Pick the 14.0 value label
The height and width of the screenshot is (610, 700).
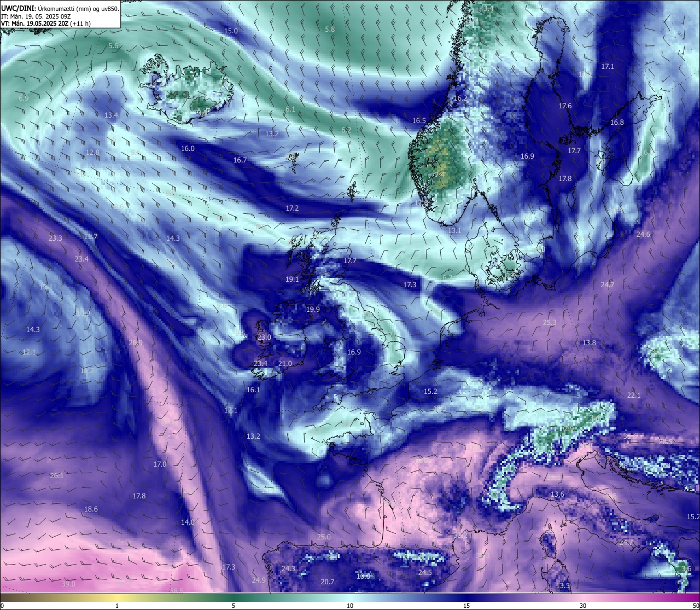click(x=188, y=522)
